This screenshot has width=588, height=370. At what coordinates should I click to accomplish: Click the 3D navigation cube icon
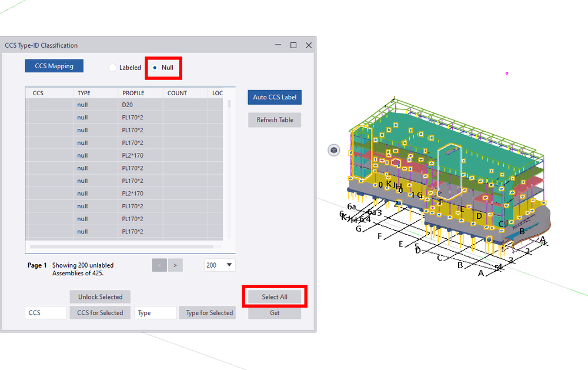pyautogui.click(x=334, y=150)
